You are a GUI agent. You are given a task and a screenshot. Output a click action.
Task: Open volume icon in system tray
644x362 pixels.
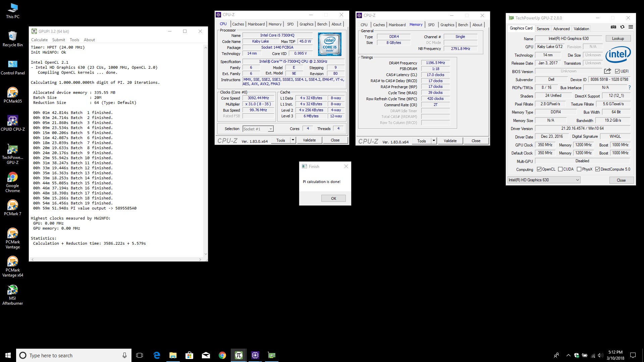click(600, 355)
